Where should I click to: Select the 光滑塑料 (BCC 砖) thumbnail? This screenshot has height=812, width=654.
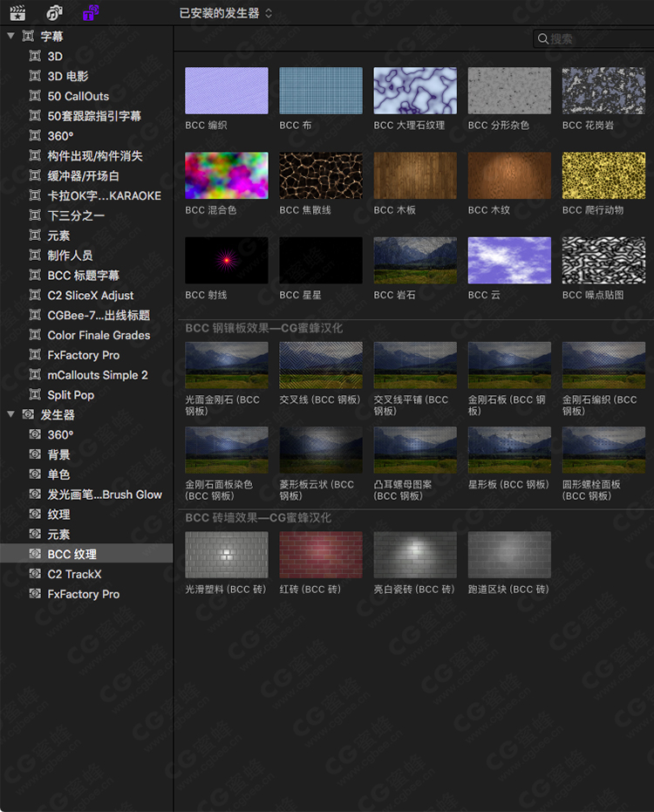(227, 555)
